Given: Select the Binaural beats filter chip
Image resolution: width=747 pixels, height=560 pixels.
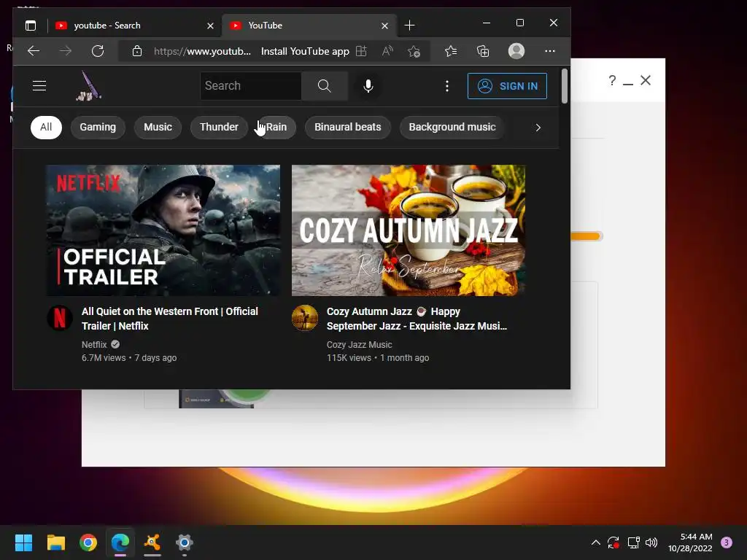Looking at the screenshot, I should 348,127.
